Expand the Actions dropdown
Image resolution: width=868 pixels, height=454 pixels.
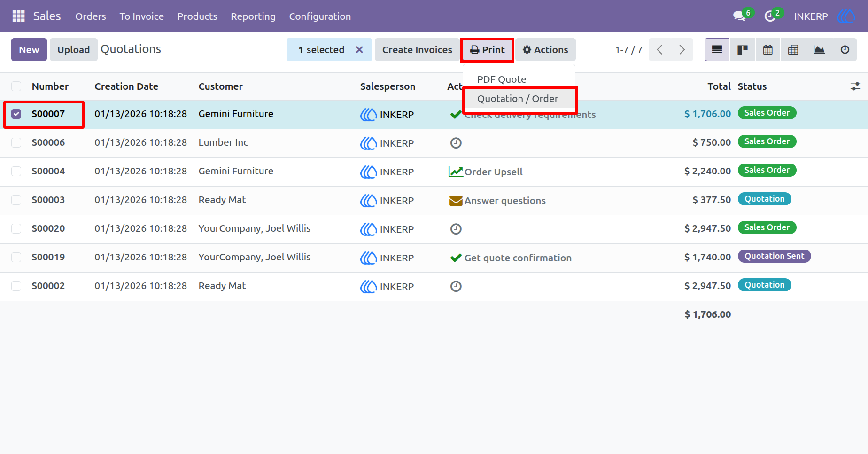(x=545, y=50)
